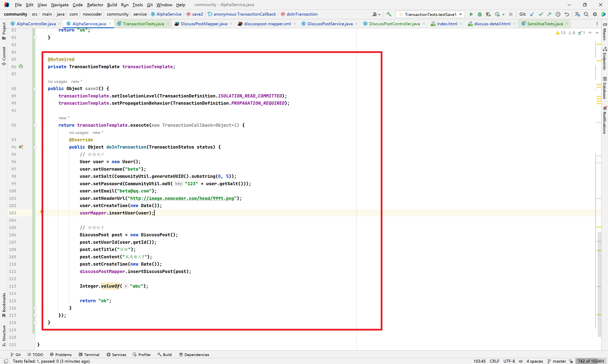Go to next highlighted error arrow

pyautogui.click(x=597, y=33)
